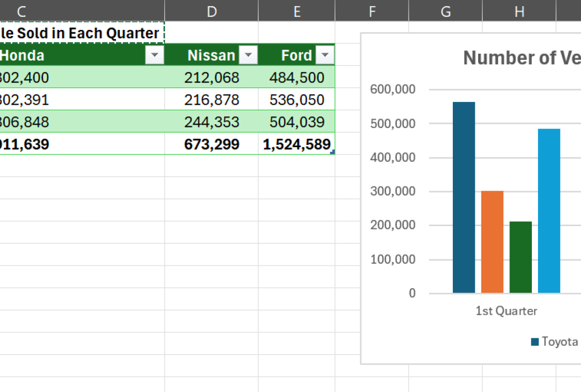Select column D header
Image resolution: width=581 pixels, height=392 pixels.
pyautogui.click(x=211, y=11)
